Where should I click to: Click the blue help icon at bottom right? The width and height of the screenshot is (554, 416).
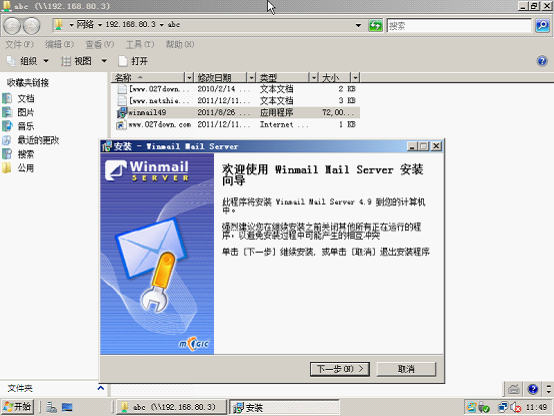tap(533, 389)
